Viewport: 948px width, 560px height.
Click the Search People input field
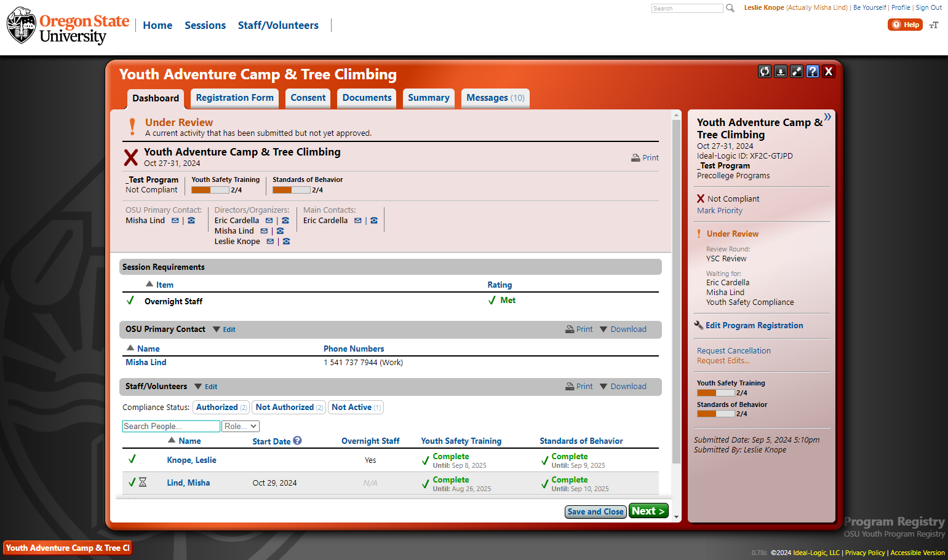[171, 427]
